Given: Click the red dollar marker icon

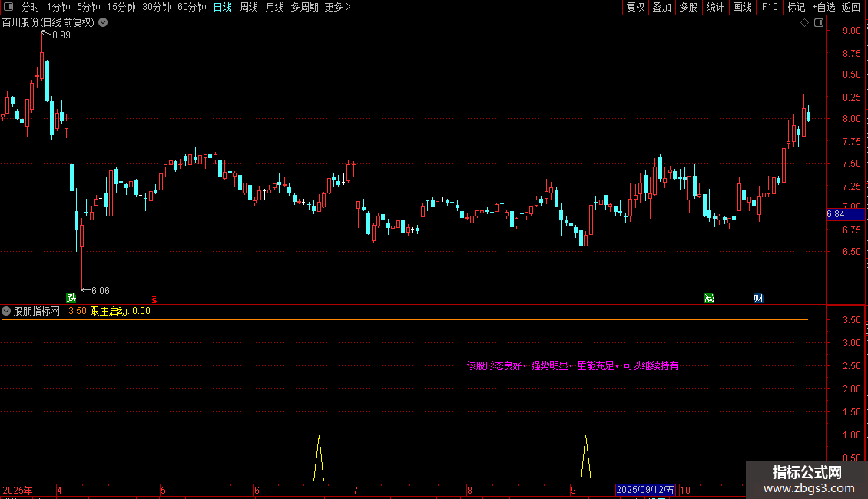Looking at the screenshot, I should [x=154, y=299].
